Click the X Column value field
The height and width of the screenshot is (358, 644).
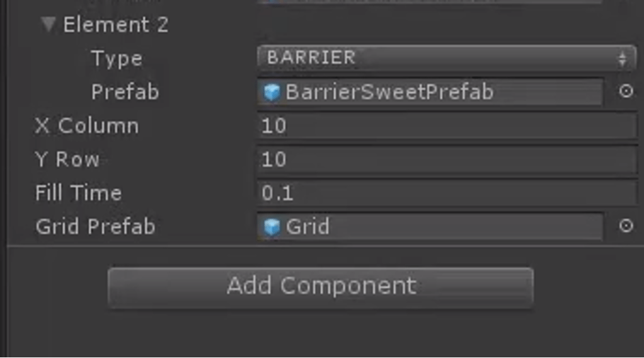click(x=446, y=126)
